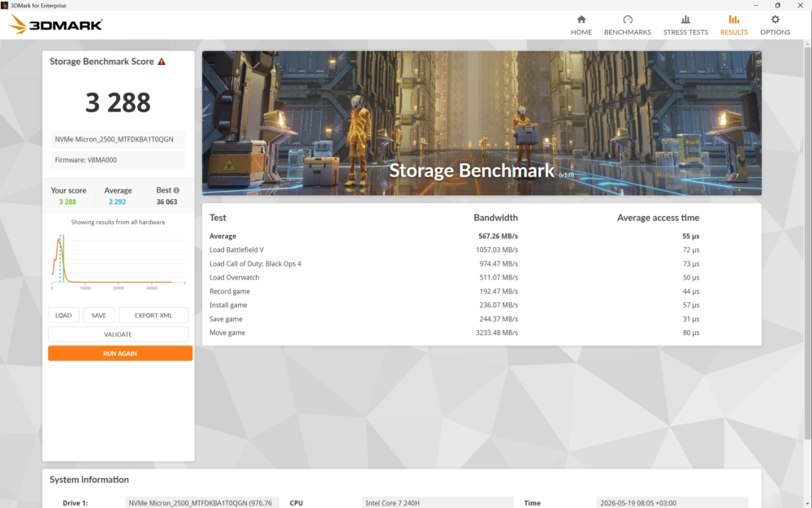Open the Results bars icon
Screen dimensions: 812x508
[x=734, y=20]
